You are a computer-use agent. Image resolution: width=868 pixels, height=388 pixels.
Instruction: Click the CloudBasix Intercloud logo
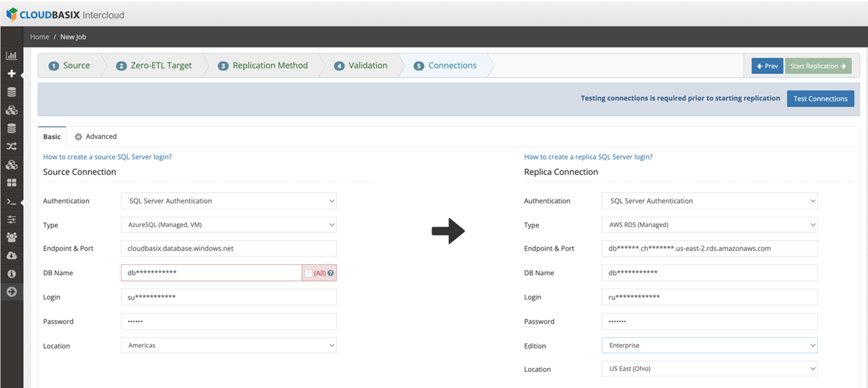tap(65, 14)
